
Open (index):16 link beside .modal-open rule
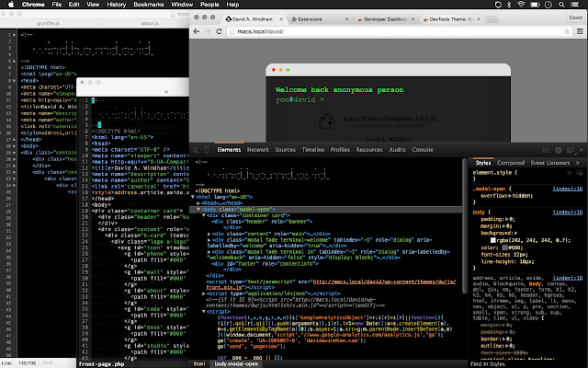568,189
